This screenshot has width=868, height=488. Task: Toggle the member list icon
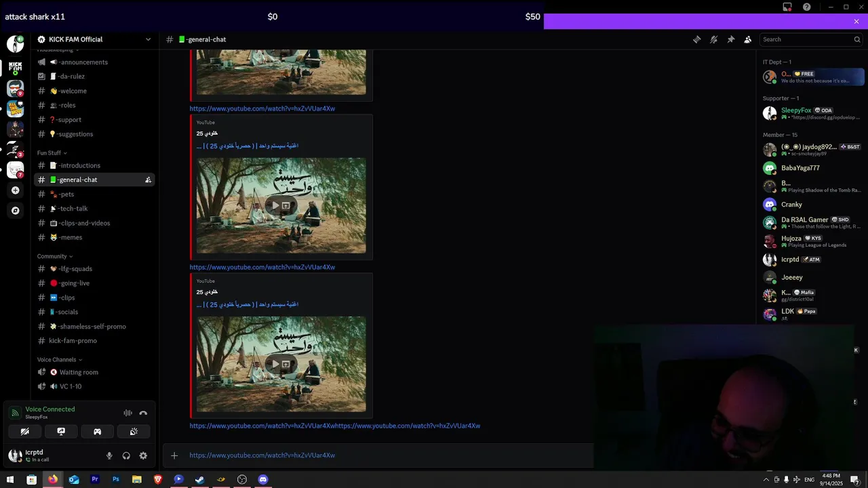(x=747, y=39)
